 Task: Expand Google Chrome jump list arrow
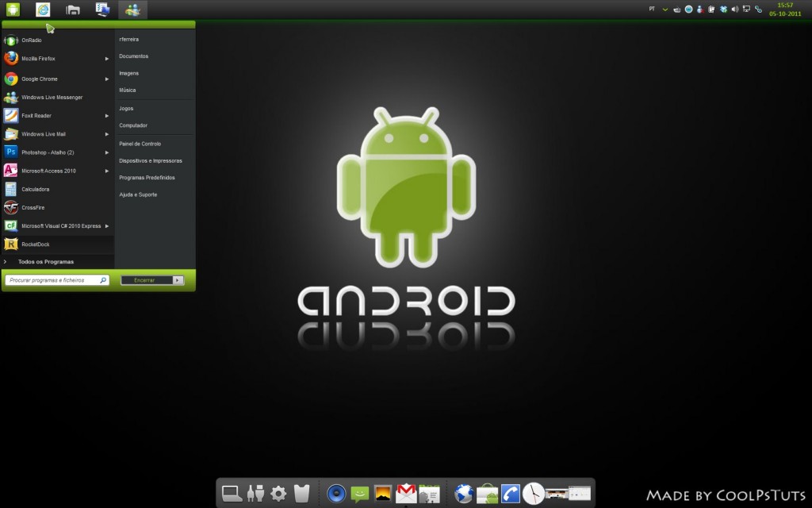(107, 79)
